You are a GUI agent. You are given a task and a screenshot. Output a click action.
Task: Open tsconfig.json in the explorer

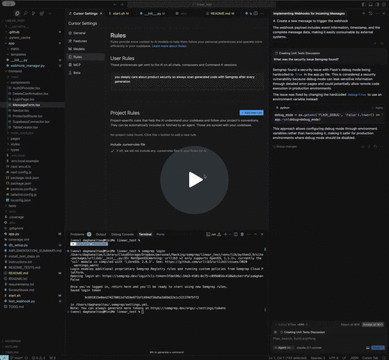21,200
